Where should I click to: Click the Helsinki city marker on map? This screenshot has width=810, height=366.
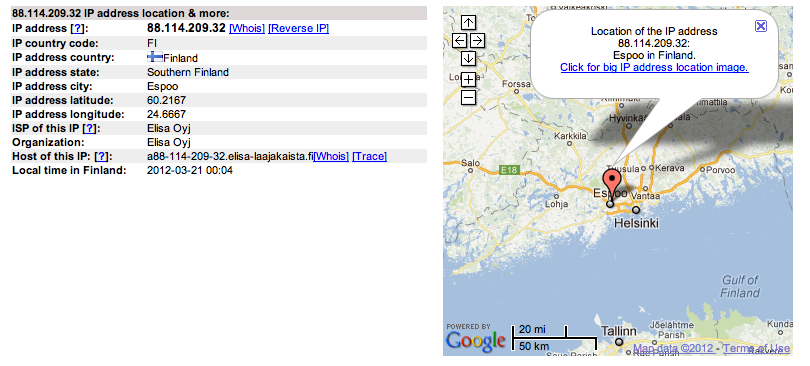[636, 210]
